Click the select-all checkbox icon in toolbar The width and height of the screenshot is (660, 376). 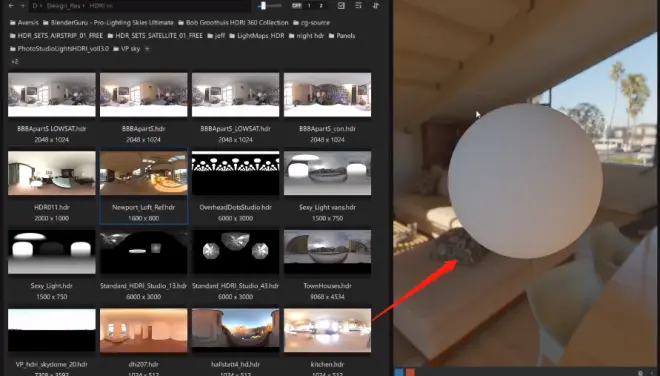341,5
